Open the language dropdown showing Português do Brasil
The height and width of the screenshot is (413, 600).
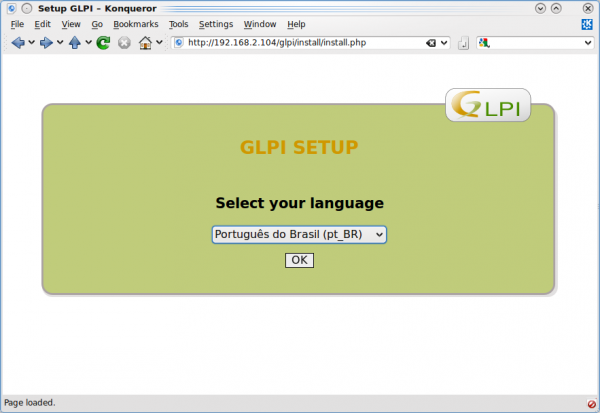click(299, 234)
